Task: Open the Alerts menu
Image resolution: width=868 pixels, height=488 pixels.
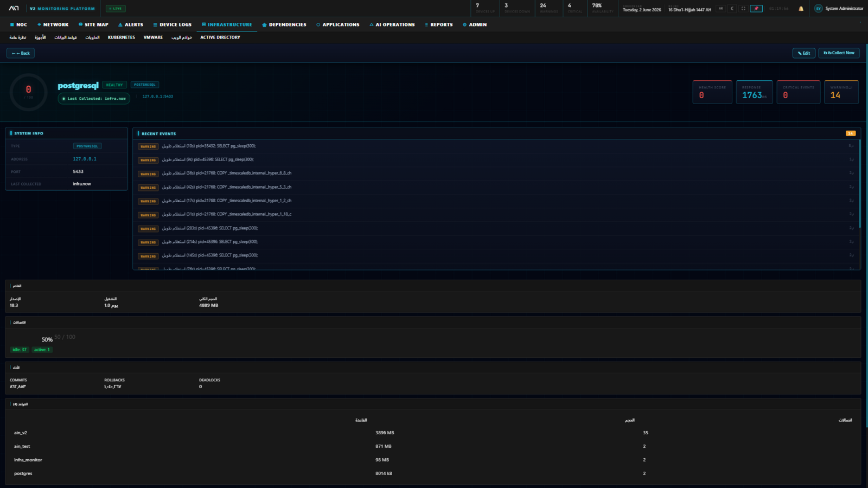Action: [131, 24]
